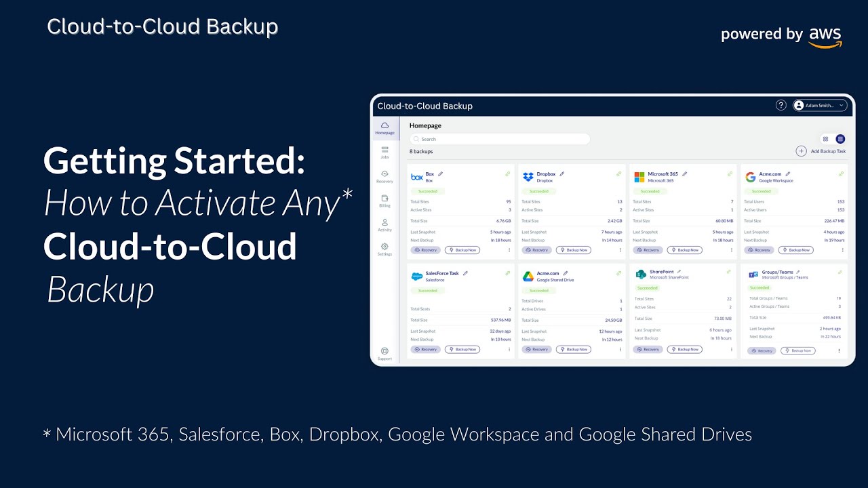Image resolution: width=868 pixels, height=488 pixels.
Task: Open the Microsoft 365 card three-dot menu
Action: 732,250
